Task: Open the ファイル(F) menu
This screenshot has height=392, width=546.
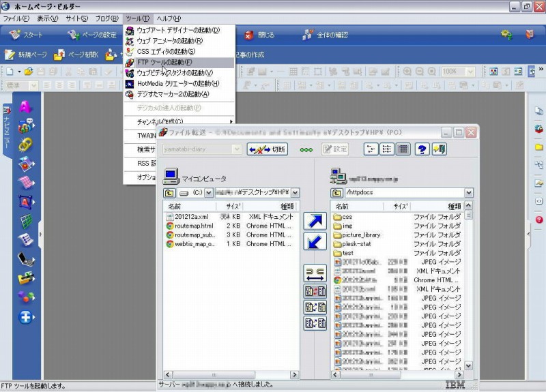Action: click(x=16, y=18)
